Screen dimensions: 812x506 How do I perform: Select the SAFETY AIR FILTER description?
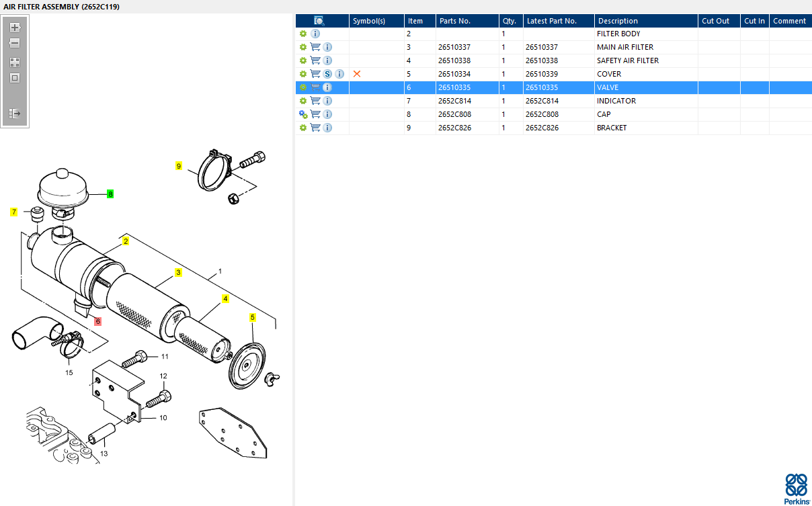(x=628, y=60)
